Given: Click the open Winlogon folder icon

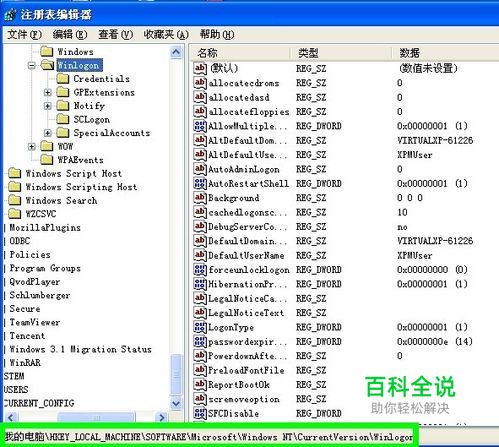Looking at the screenshot, I should tap(47, 65).
